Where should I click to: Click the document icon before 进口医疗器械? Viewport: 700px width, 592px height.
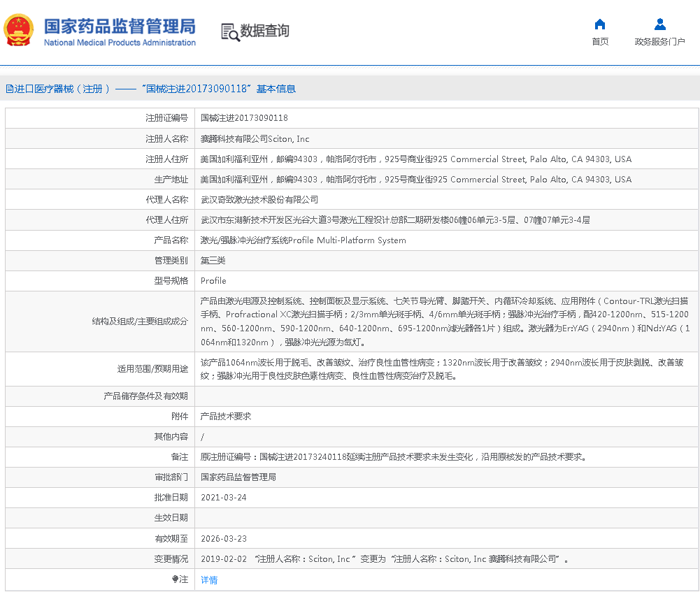[x=9, y=89]
